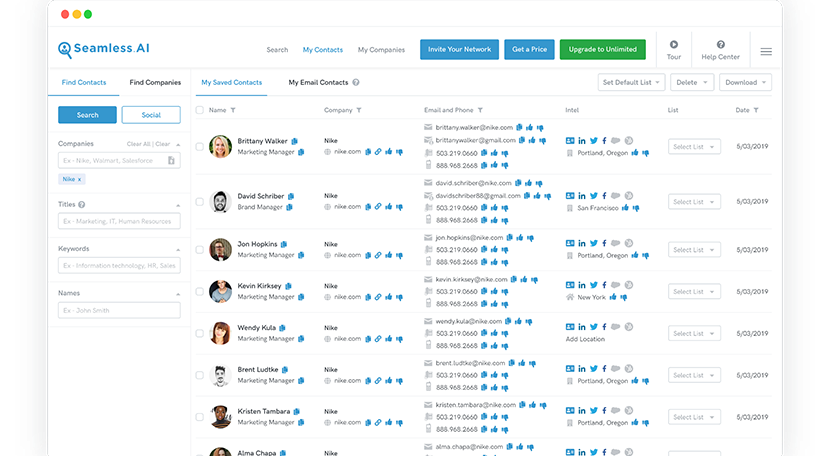Play the Tour
The image size is (828, 456).
674,50
